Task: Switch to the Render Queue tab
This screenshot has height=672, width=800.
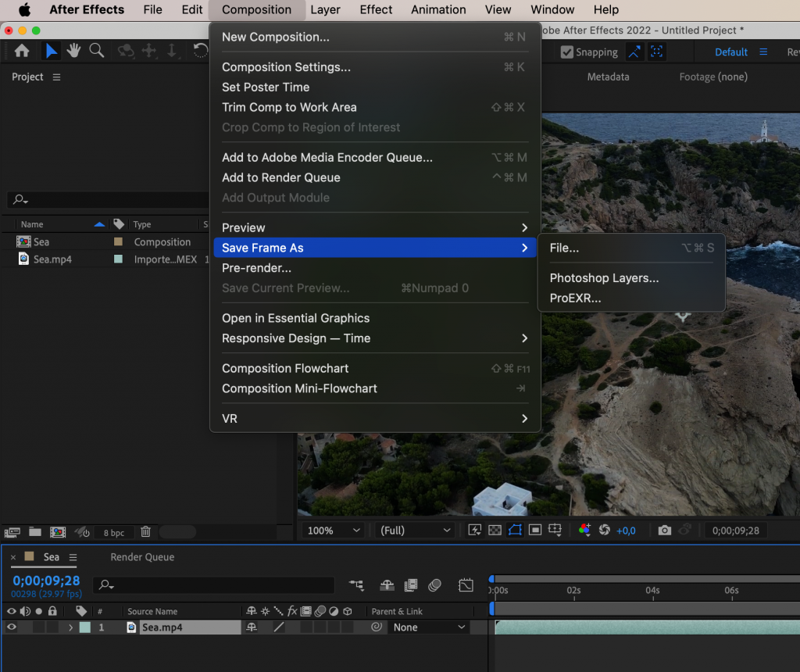Action: (x=141, y=557)
